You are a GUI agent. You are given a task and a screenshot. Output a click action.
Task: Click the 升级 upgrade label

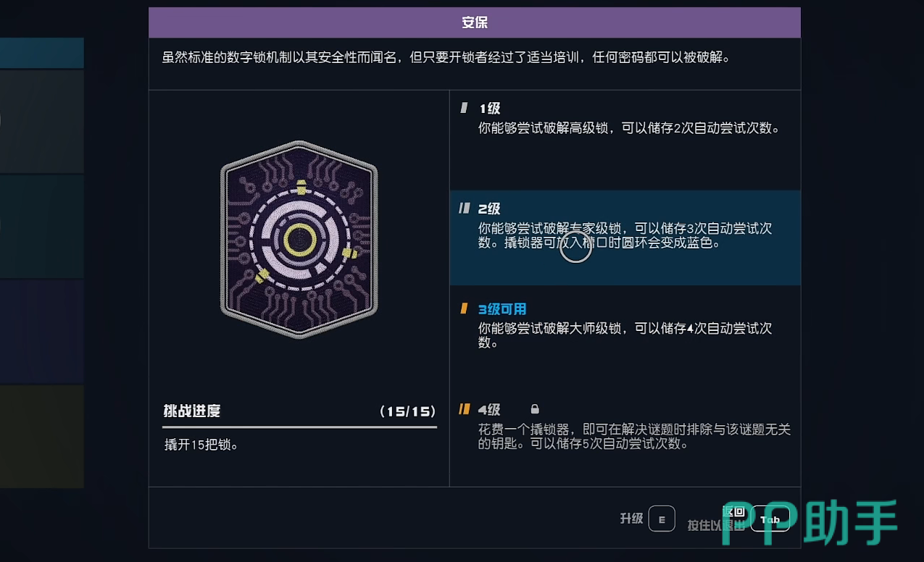631,519
